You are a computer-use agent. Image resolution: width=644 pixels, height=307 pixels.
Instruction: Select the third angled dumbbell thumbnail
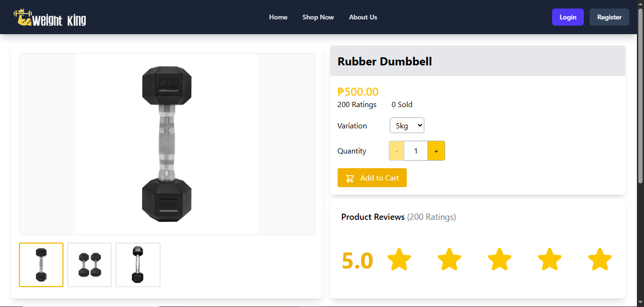point(138,265)
